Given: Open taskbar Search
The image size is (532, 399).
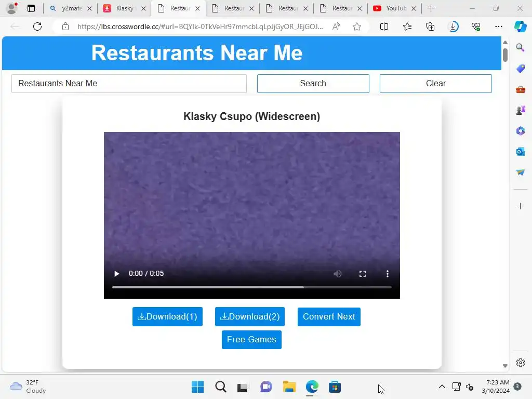Looking at the screenshot, I should tap(220, 387).
